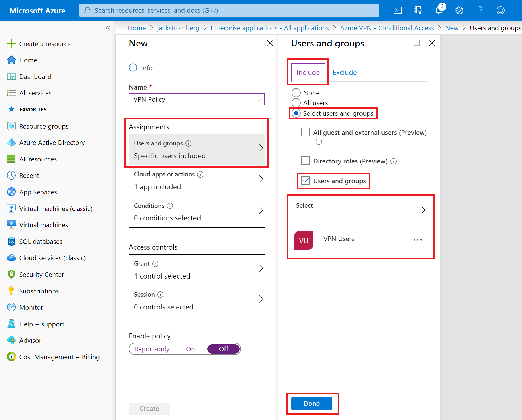The image size is (522, 420).
Task: Click the Monitor gauge icon
Action: click(11, 307)
